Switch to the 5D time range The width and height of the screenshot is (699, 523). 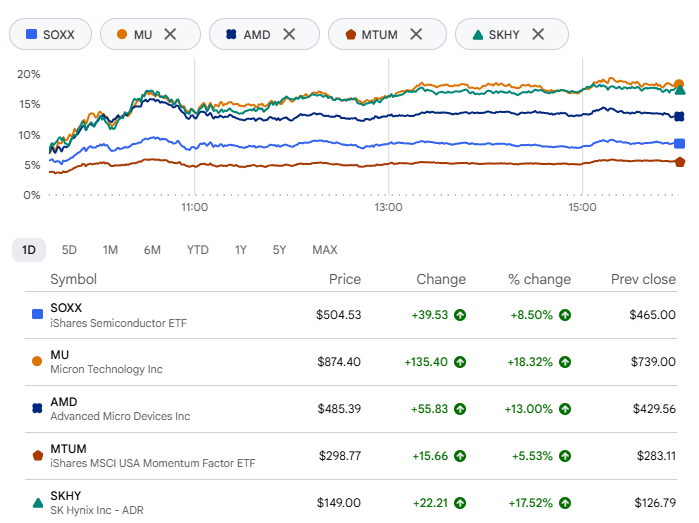(69, 250)
